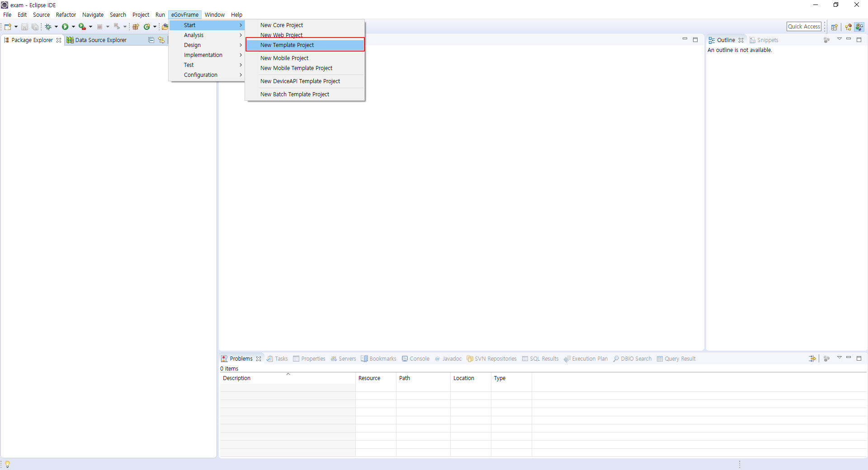Sort Problems by the Description column
868x470 pixels.
click(288, 378)
